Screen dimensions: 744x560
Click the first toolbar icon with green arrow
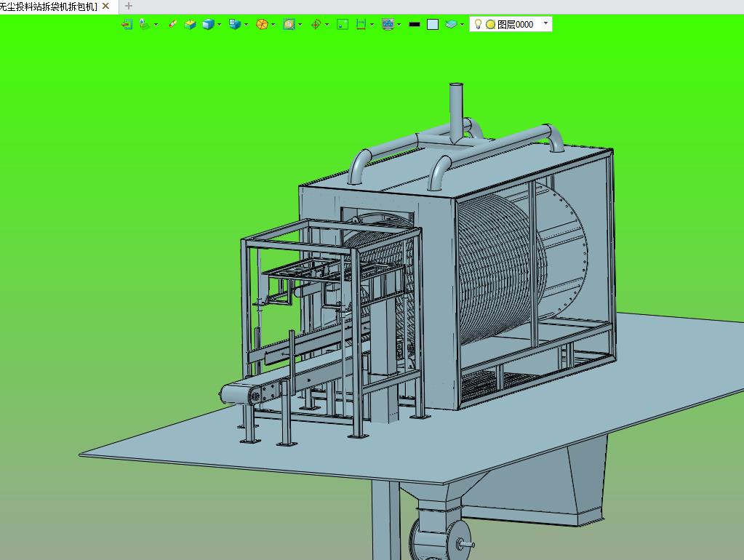click(127, 24)
